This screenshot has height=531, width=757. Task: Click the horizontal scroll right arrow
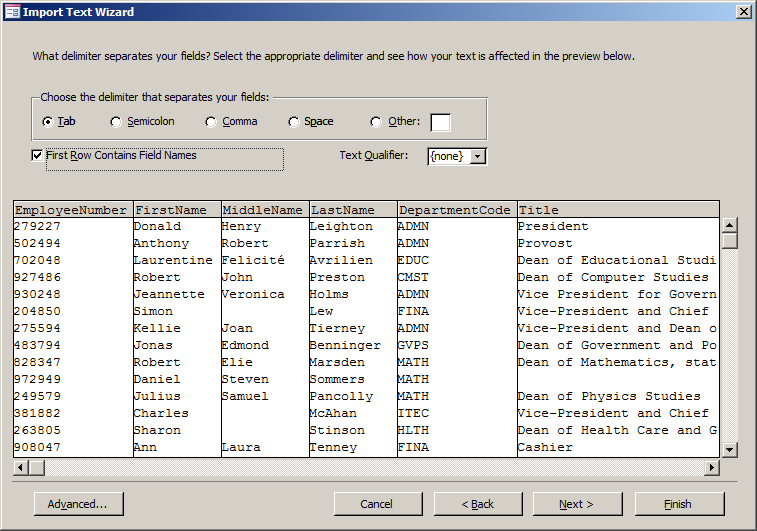click(x=712, y=467)
